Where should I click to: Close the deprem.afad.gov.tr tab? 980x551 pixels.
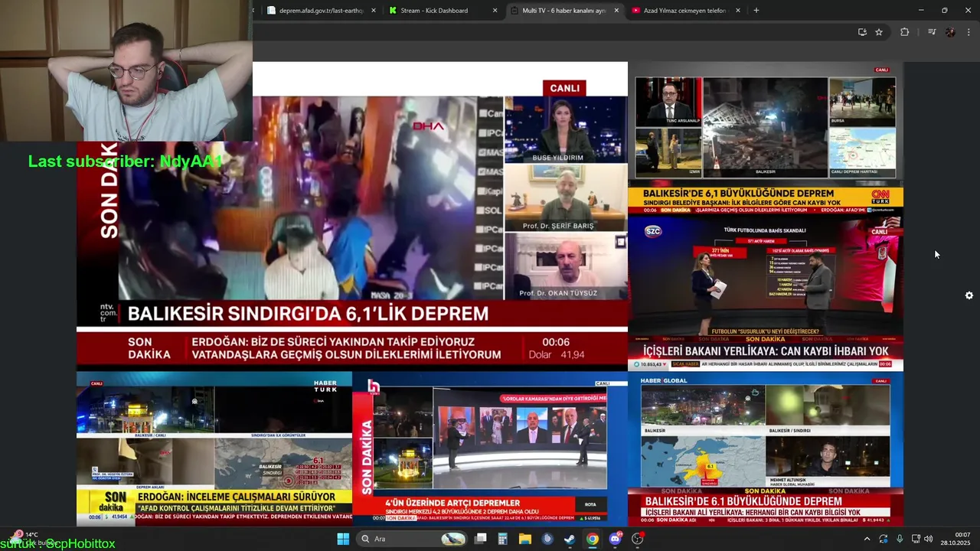[x=374, y=11]
